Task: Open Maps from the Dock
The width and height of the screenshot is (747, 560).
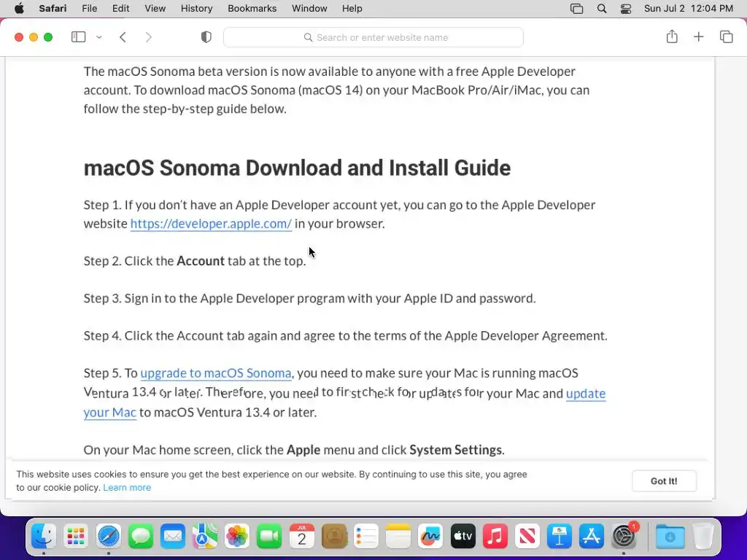Action: [x=205, y=537]
